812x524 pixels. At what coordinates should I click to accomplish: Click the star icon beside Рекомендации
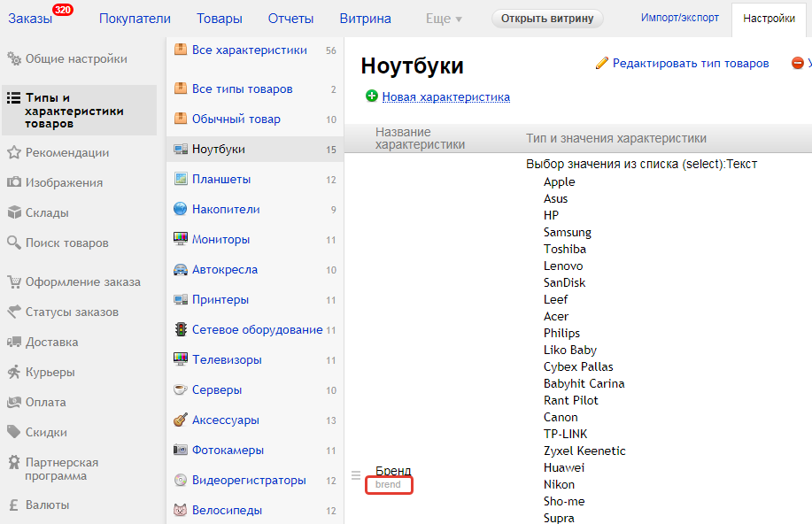[x=14, y=152]
